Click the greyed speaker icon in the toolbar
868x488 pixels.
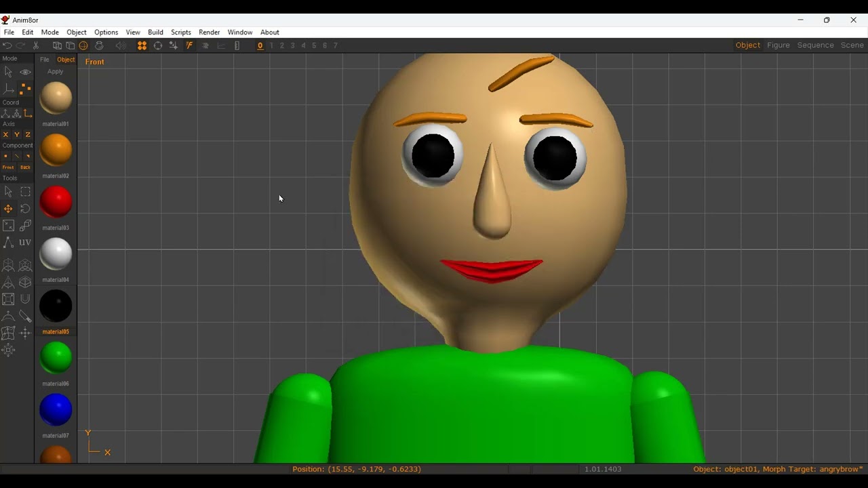121,45
